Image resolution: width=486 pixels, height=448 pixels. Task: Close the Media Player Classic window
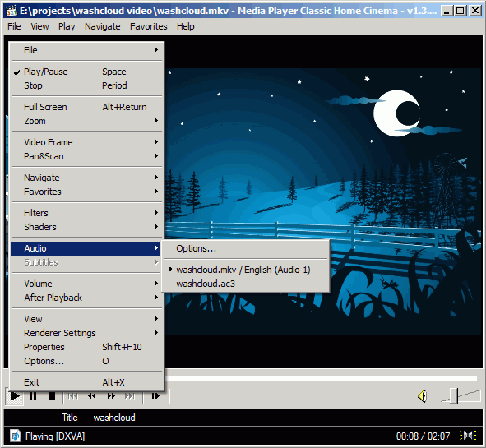475,11
